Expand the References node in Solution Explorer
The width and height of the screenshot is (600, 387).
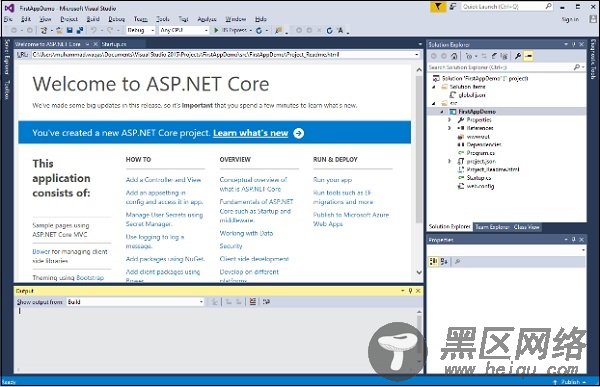450,128
